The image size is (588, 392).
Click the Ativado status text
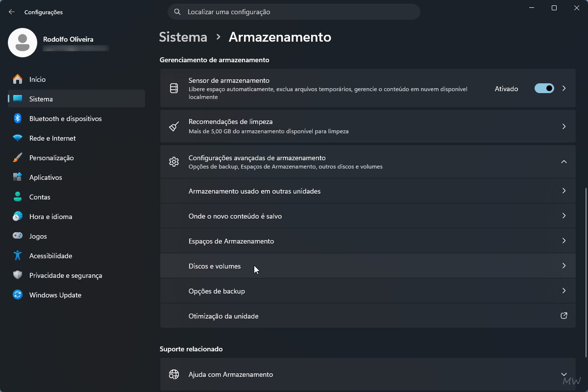506,89
